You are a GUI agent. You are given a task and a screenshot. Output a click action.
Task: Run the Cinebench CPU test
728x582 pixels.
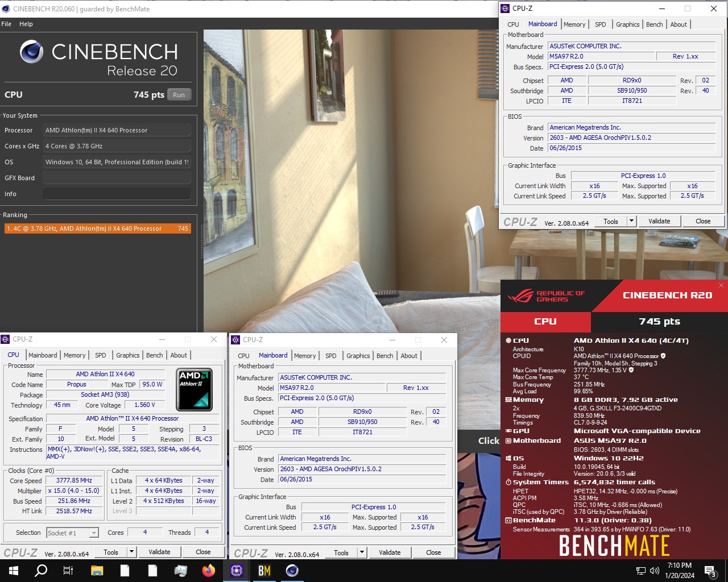click(179, 95)
